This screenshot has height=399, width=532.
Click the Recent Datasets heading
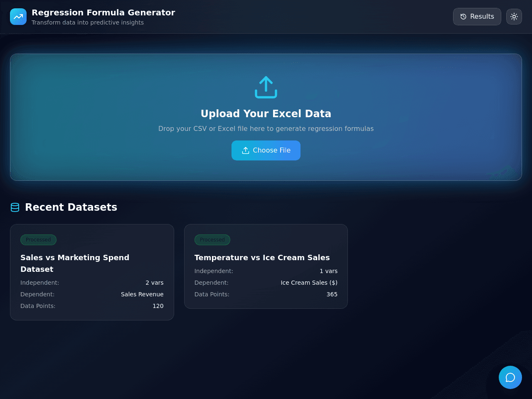pyautogui.click(x=71, y=207)
